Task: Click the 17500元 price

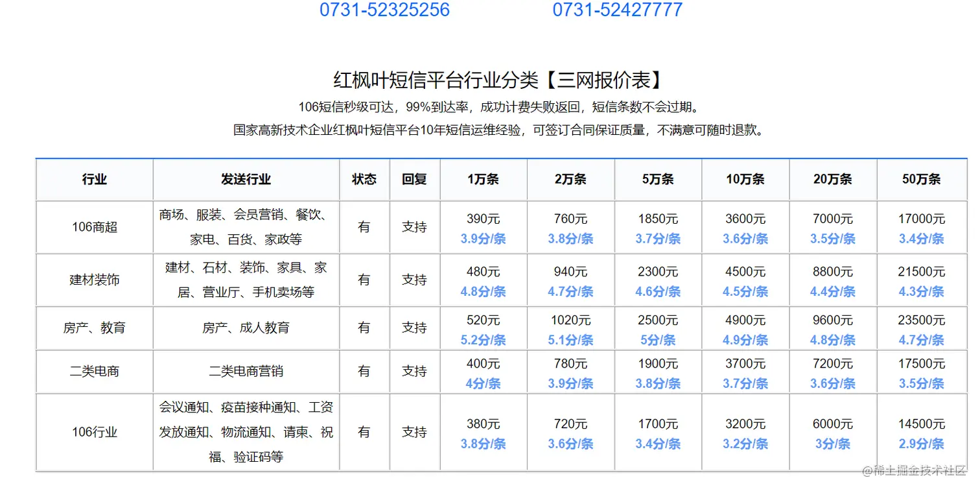Action: coord(922,364)
